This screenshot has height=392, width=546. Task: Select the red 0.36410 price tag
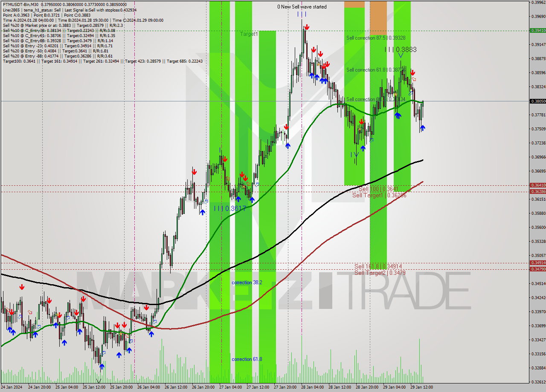[x=537, y=185]
